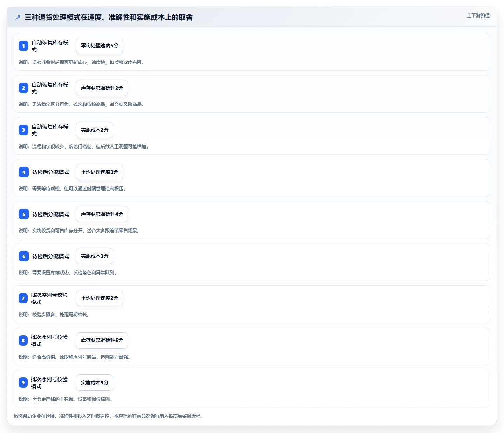Click step number badge 5

pyautogui.click(x=24, y=214)
